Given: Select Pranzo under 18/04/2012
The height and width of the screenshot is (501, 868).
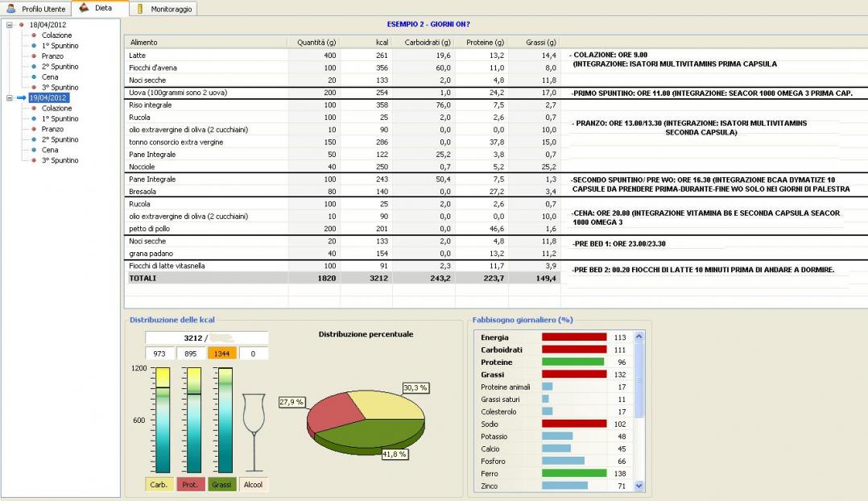Looking at the screenshot, I should pos(52,56).
